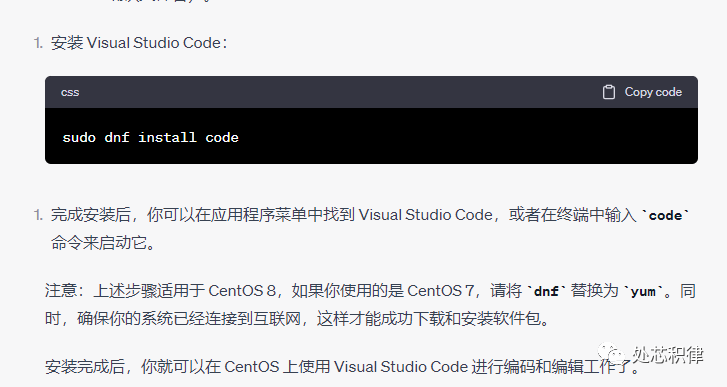
Task: Click the line starting '时，确保你的系统已经连接'
Action: point(297,318)
